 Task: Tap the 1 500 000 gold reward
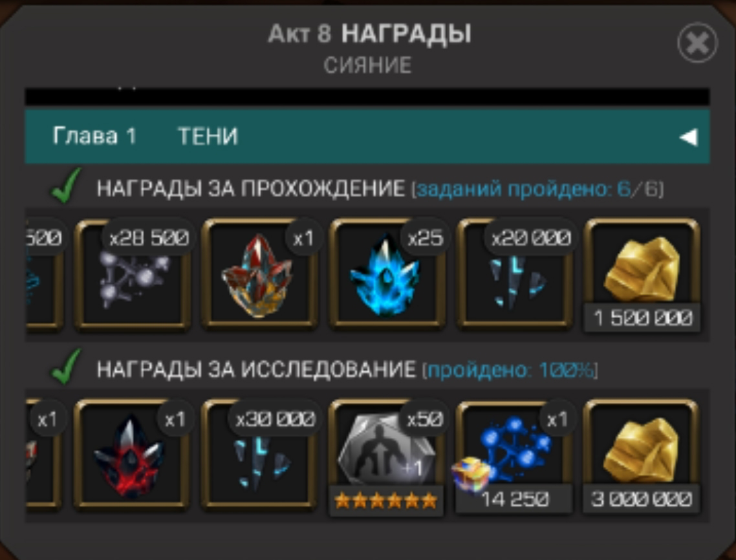coord(642,275)
